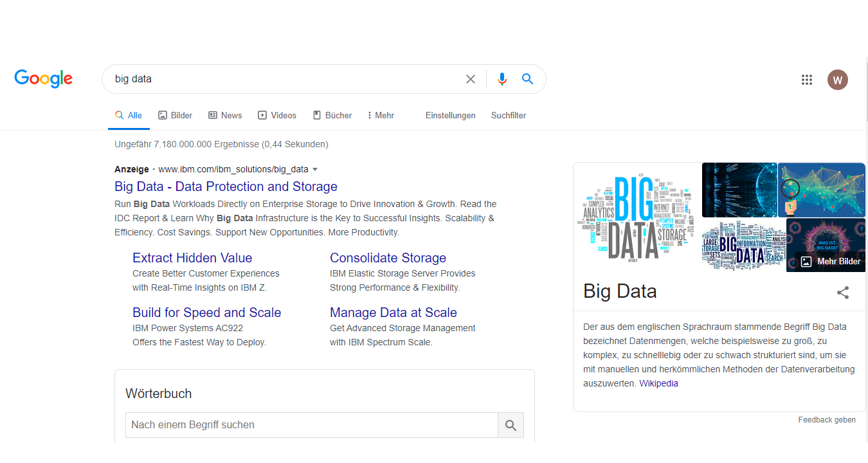Switch to the News tab
The image size is (868, 463).
(x=225, y=116)
